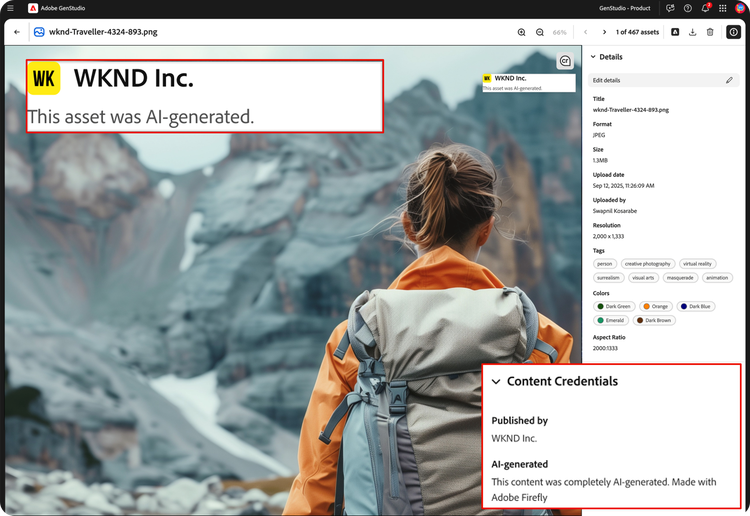
Task: Select the Orange color chip
Action: click(656, 307)
